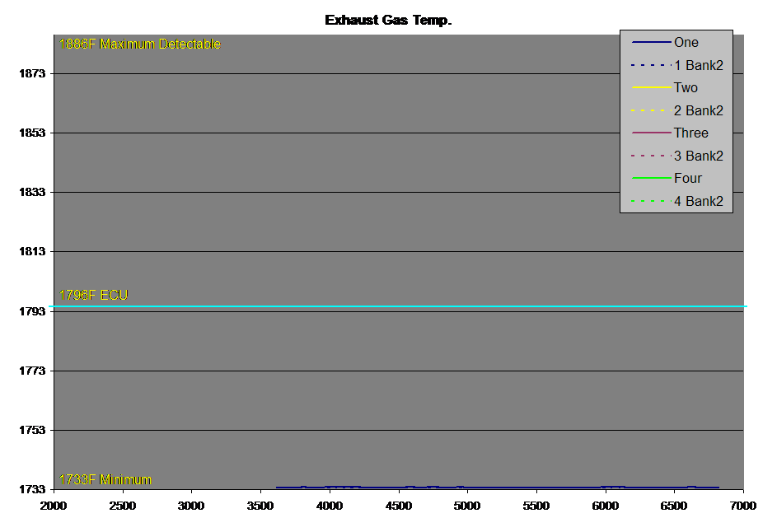Select the "1733F Minimum" annotation text
777x532 pixels.
pos(105,479)
